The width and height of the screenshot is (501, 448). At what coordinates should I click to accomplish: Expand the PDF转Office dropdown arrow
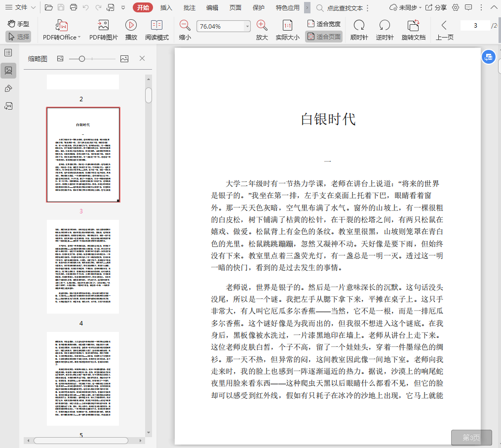point(79,37)
